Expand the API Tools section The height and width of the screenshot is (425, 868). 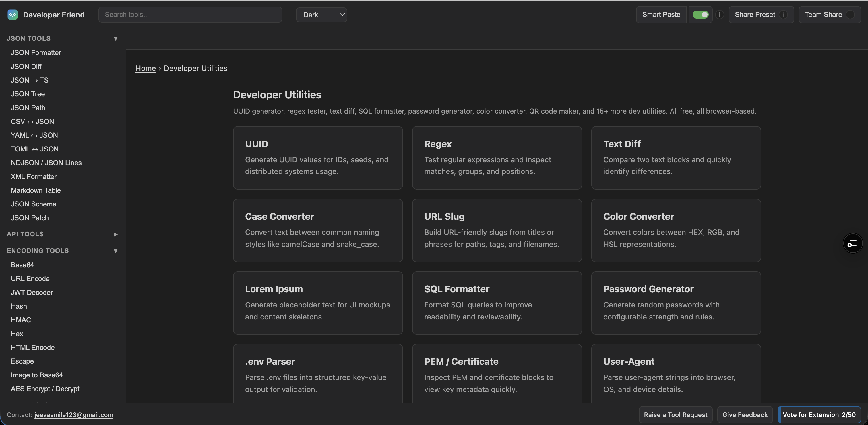(x=116, y=234)
